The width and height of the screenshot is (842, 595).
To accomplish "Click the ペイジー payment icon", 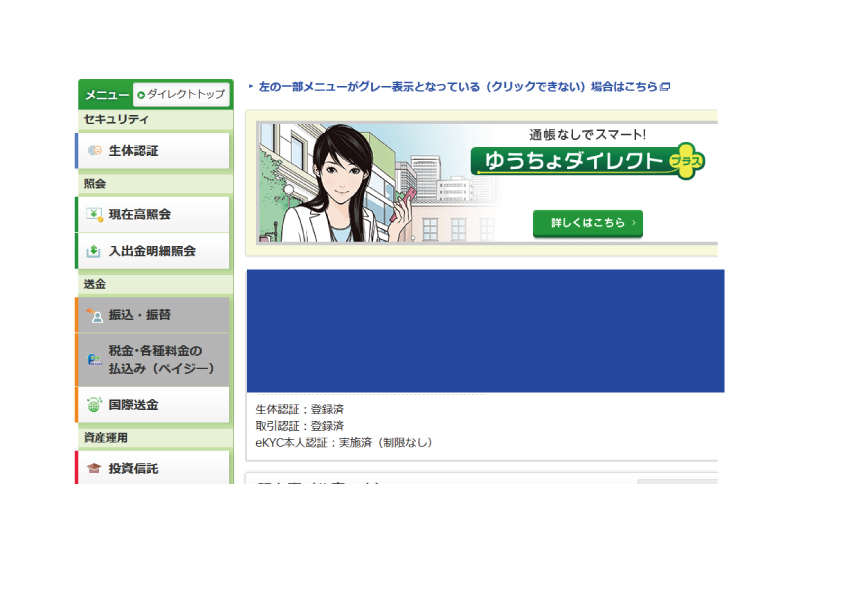I will tap(94, 360).
